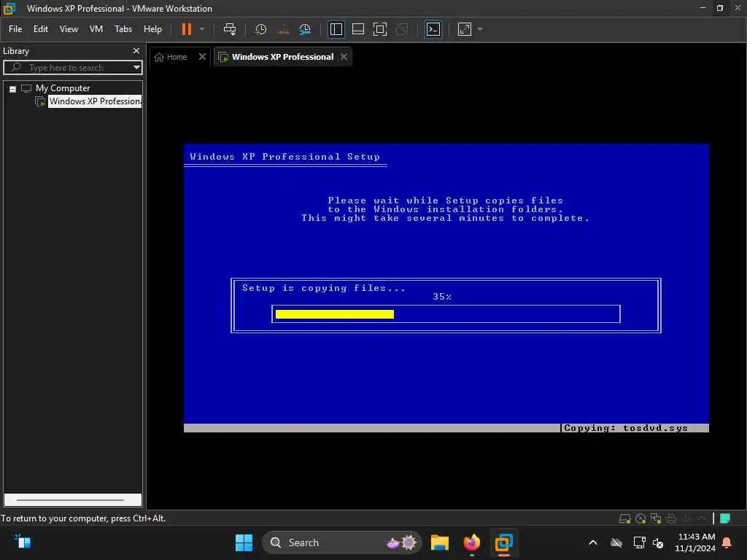Close the Windows XP Professional tab
Screen dimensions: 747x560
click(344, 57)
